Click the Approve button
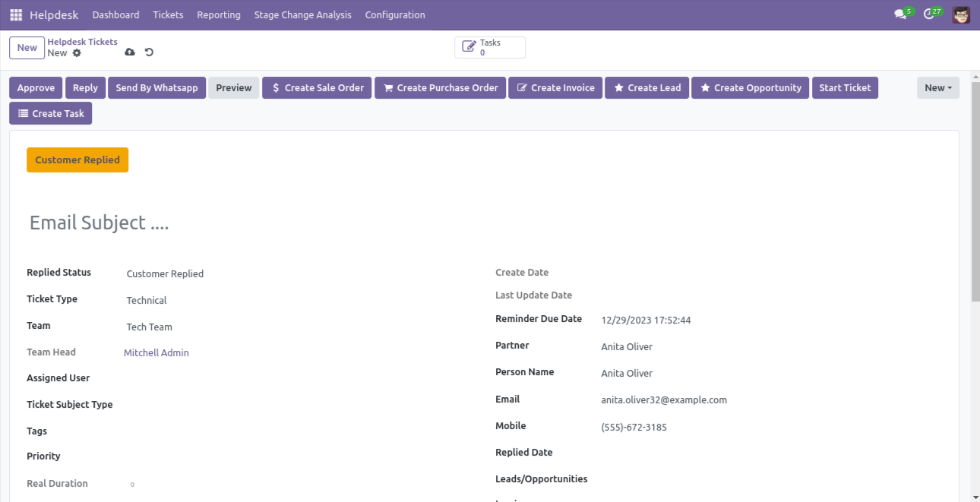The image size is (980, 502). (x=36, y=88)
